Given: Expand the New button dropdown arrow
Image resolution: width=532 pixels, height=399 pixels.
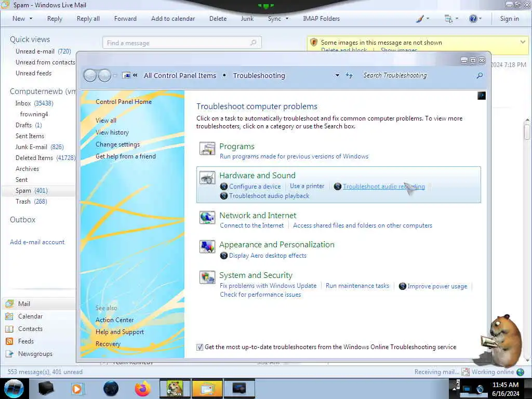Looking at the screenshot, I should 31,19.
